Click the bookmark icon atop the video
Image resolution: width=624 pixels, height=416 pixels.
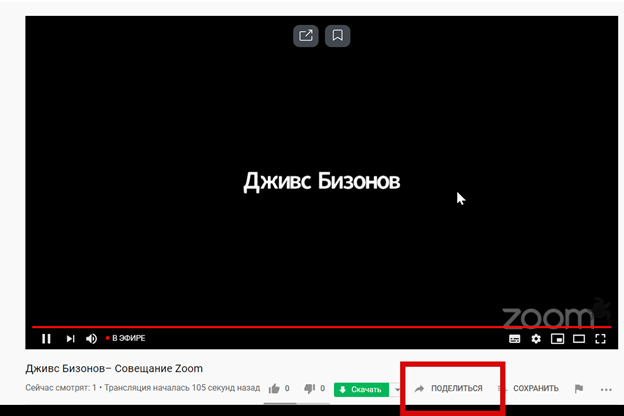pos(338,36)
